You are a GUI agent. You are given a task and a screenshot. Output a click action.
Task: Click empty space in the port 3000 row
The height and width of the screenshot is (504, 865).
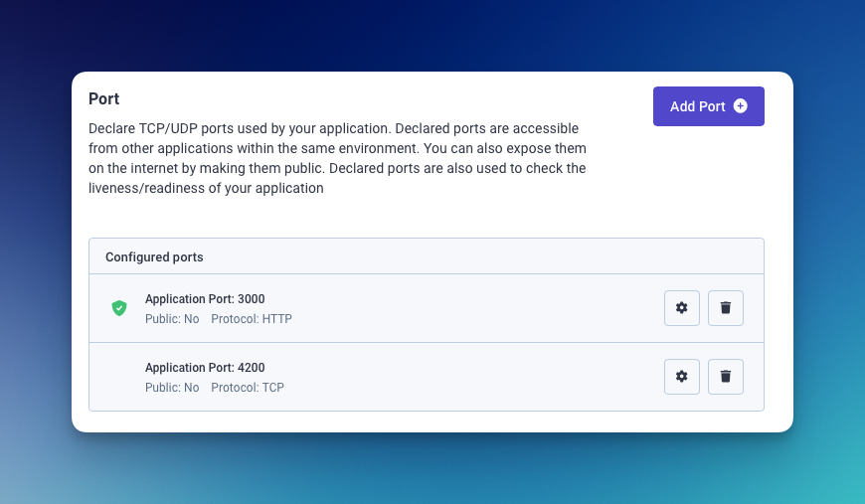pyautogui.click(x=477, y=308)
